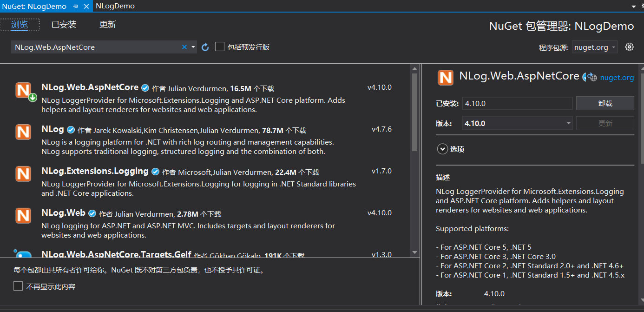Screen dimensions: 644x312
Task: Click globe icon beside nuget.org link
Action: [x=592, y=78]
